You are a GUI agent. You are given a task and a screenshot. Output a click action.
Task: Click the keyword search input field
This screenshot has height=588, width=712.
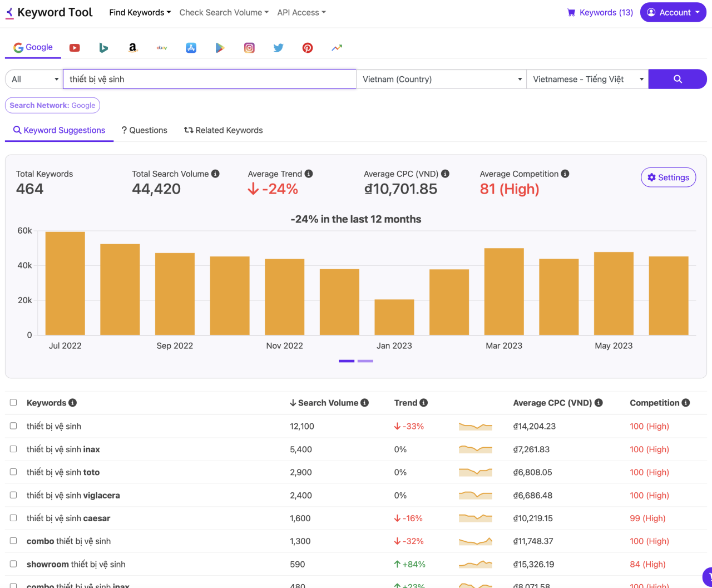click(x=210, y=79)
